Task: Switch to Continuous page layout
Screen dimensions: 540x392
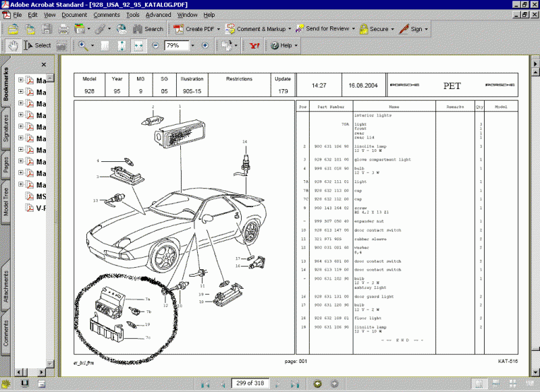Action: click(496, 384)
